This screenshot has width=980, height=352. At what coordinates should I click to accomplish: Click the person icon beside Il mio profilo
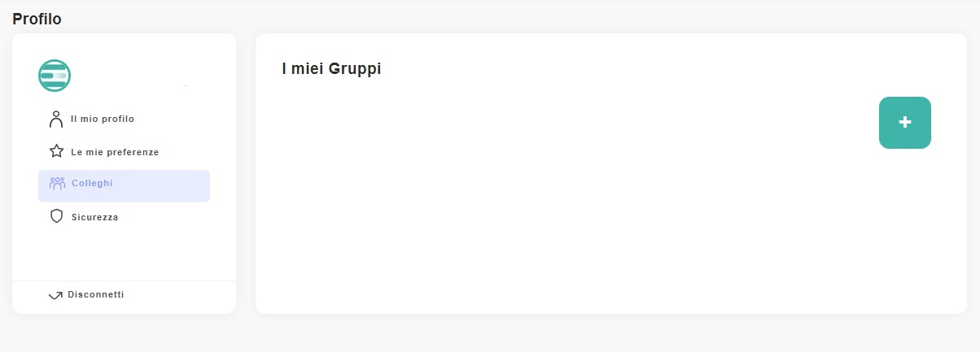coord(56,120)
